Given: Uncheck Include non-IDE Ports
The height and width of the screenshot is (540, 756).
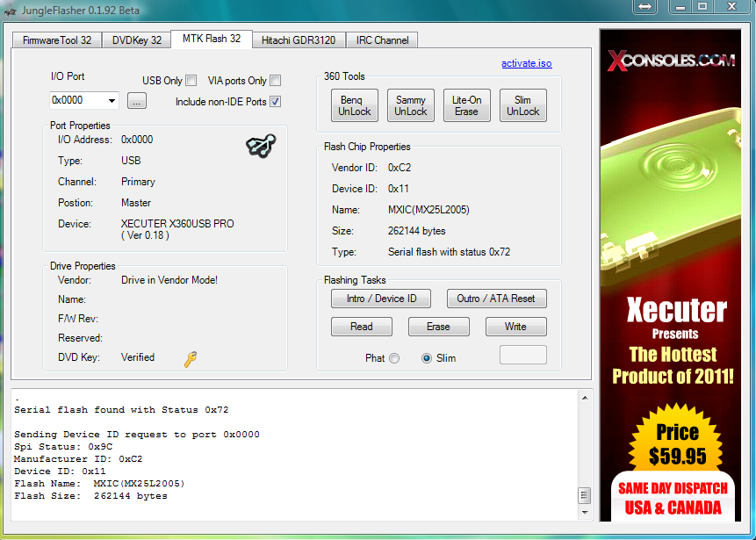Looking at the screenshot, I should 276,102.
